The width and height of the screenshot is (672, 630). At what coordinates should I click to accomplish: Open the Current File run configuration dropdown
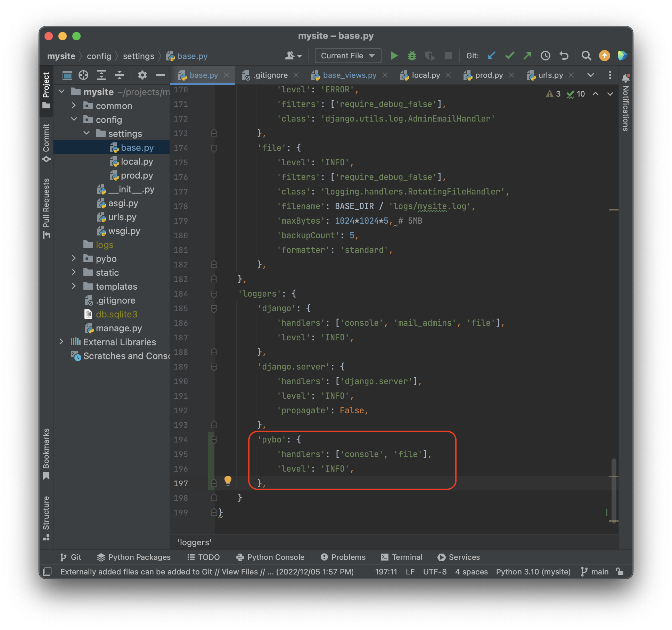pos(348,56)
